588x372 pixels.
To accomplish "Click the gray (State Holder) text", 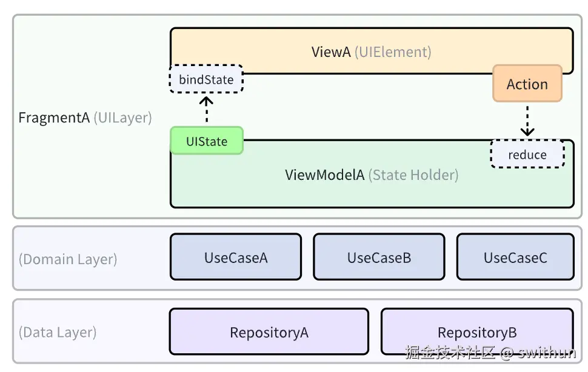I will click(414, 175).
